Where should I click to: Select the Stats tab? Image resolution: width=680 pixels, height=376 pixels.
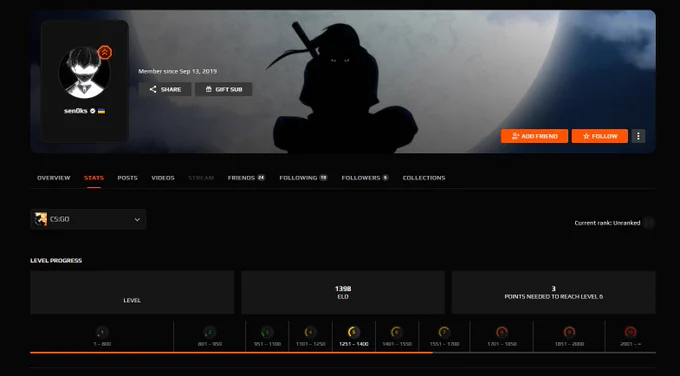click(x=94, y=178)
